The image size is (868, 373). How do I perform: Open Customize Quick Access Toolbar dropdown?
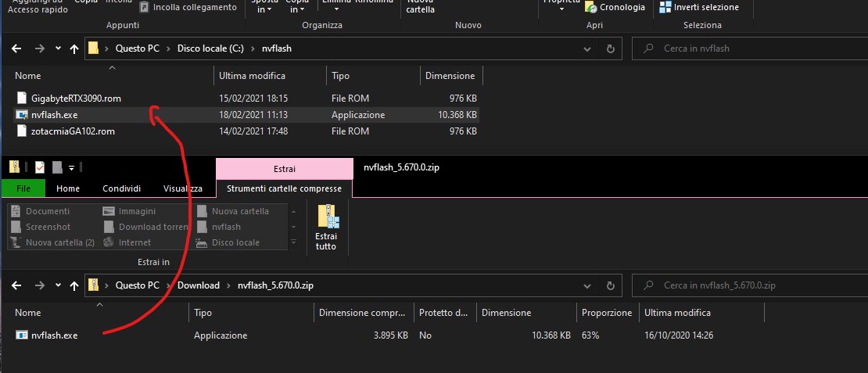[x=71, y=167]
